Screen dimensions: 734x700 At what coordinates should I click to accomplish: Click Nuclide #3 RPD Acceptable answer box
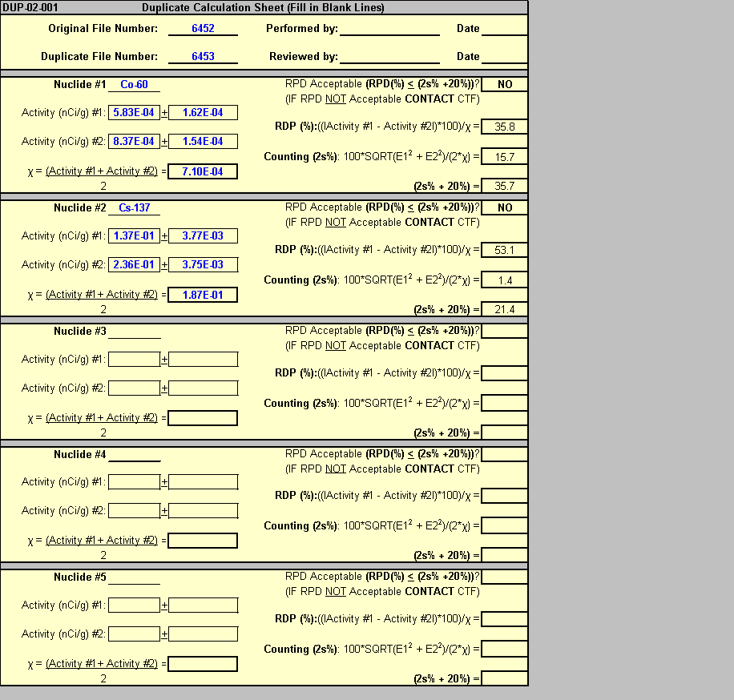pyautogui.click(x=505, y=332)
